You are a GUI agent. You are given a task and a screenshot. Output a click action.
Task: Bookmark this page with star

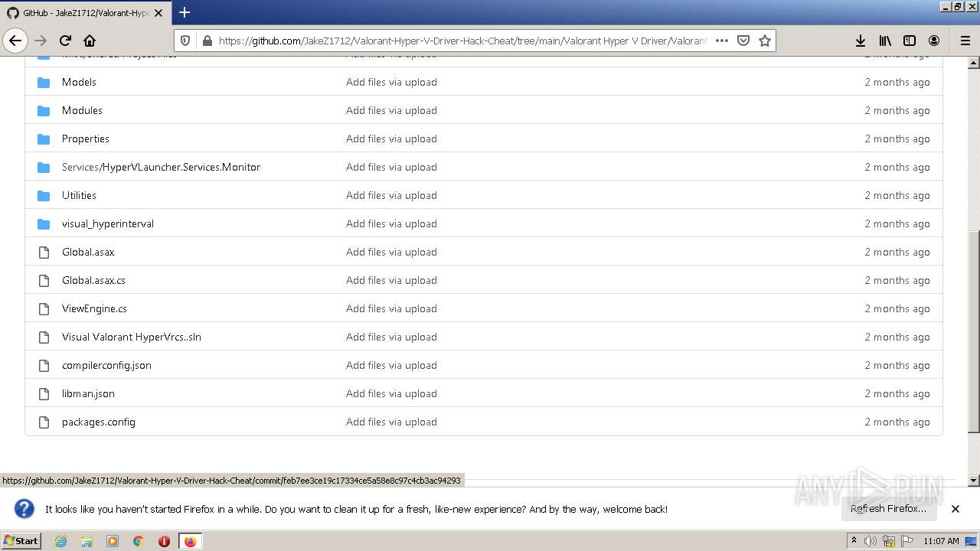tap(764, 41)
